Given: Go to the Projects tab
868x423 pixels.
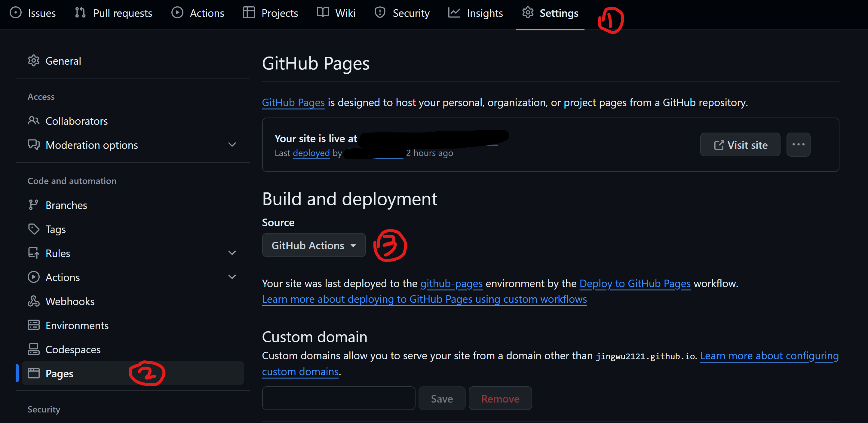Looking at the screenshot, I should coord(270,13).
